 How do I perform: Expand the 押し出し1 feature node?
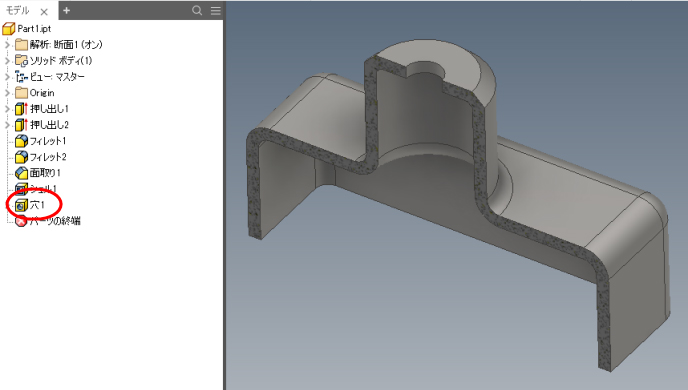tap(7, 109)
